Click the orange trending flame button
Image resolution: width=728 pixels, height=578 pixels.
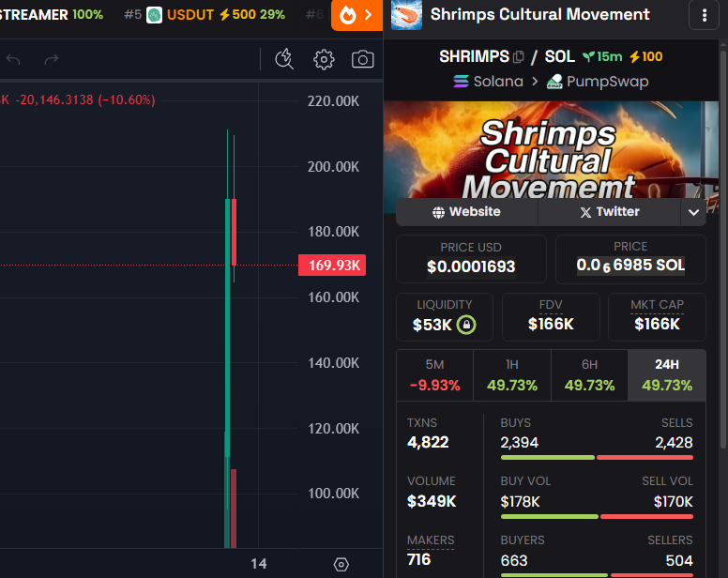[x=356, y=15]
